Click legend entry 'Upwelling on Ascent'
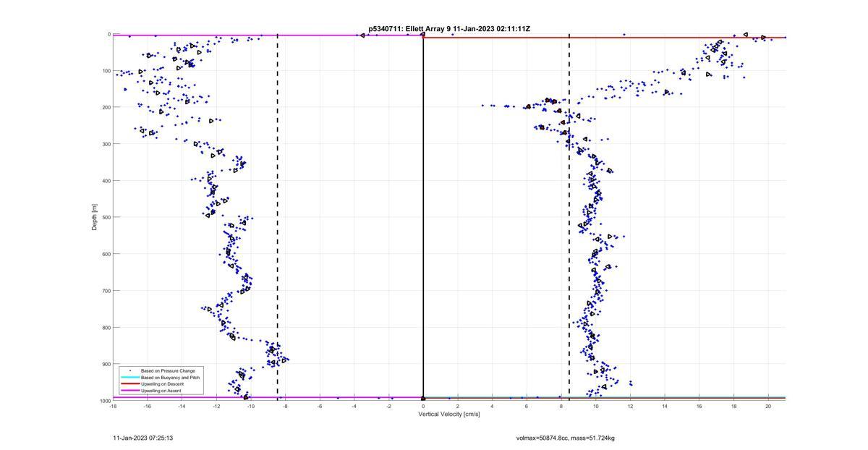This screenshot has height=450, width=868. click(161, 391)
